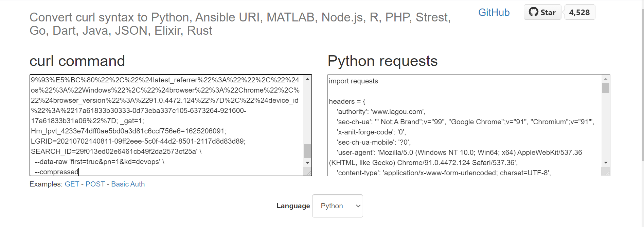Click the "--data-raw 'first=true&pn=1&kd=devops'" line

pyautogui.click(x=100, y=162)
